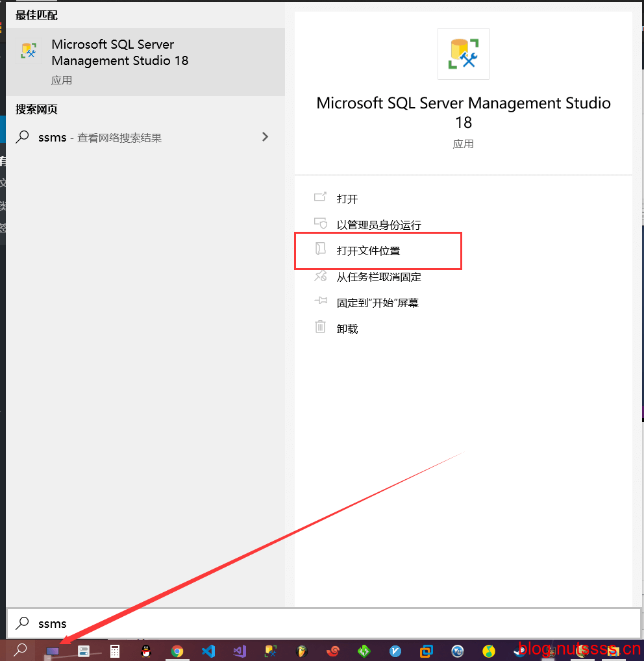This screenshot has height=661, width=644.
Task: Click 卸载 to uninstall SSMS
Action: 347,329
